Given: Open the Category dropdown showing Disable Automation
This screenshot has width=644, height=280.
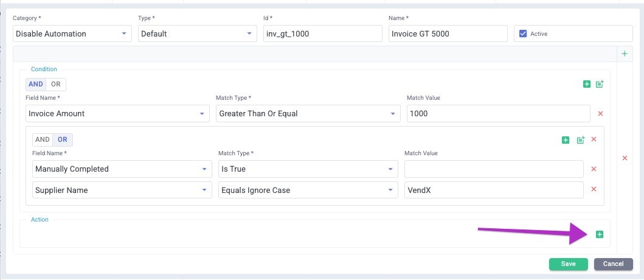Looking at the screenshot, I should [72, 33].
